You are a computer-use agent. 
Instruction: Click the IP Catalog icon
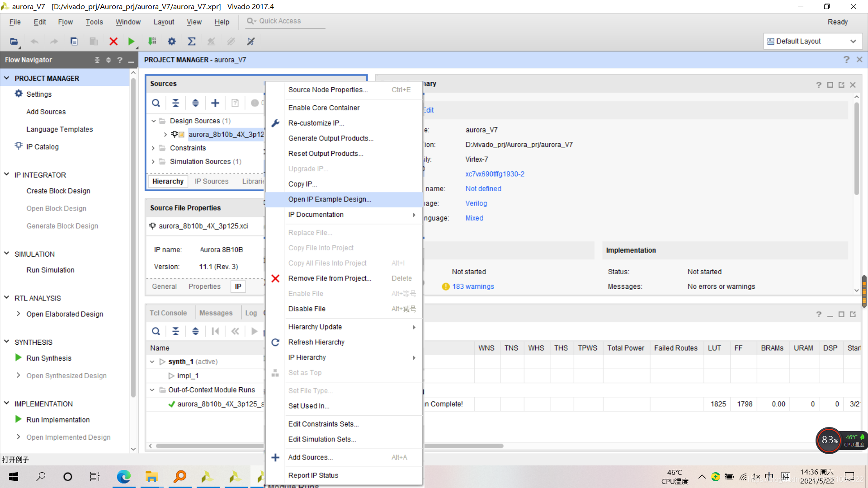19,146
